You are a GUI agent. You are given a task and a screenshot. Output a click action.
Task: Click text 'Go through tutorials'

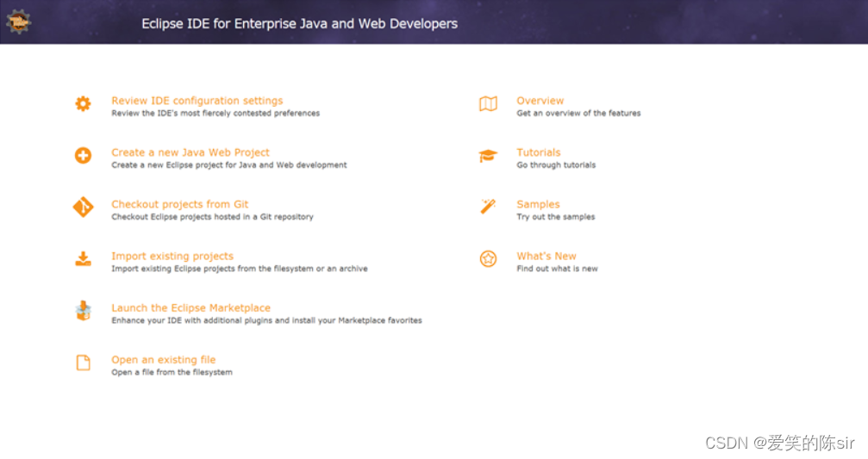(556, 165)
